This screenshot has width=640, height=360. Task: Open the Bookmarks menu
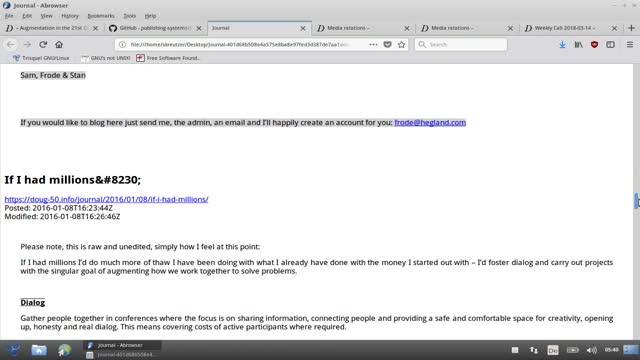101,16
